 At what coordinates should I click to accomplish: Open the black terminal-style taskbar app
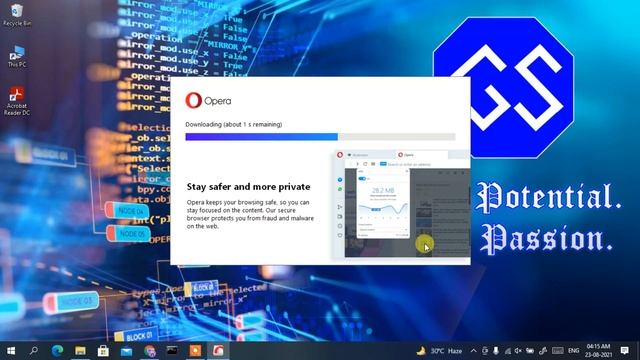(172, 351)
